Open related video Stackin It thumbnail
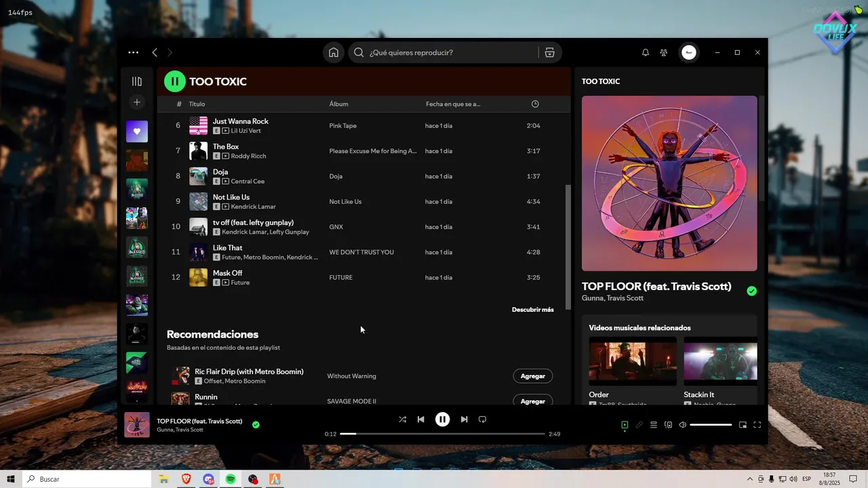Screen dimensions: 868x488 pos(720,361)
